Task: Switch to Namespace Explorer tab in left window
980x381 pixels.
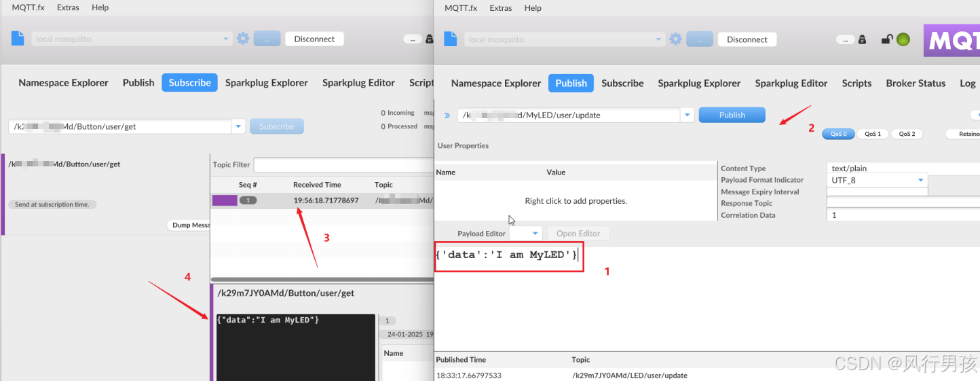Action: click(63, 82)
